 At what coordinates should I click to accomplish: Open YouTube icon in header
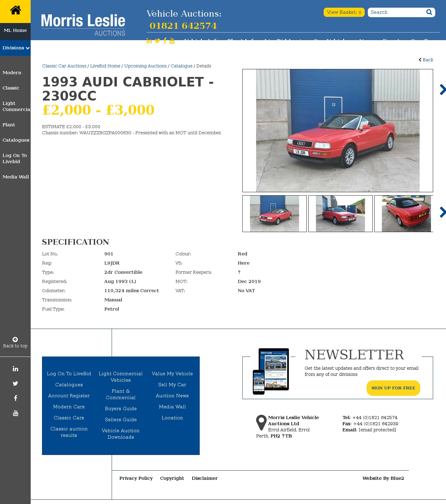point(172,41)
